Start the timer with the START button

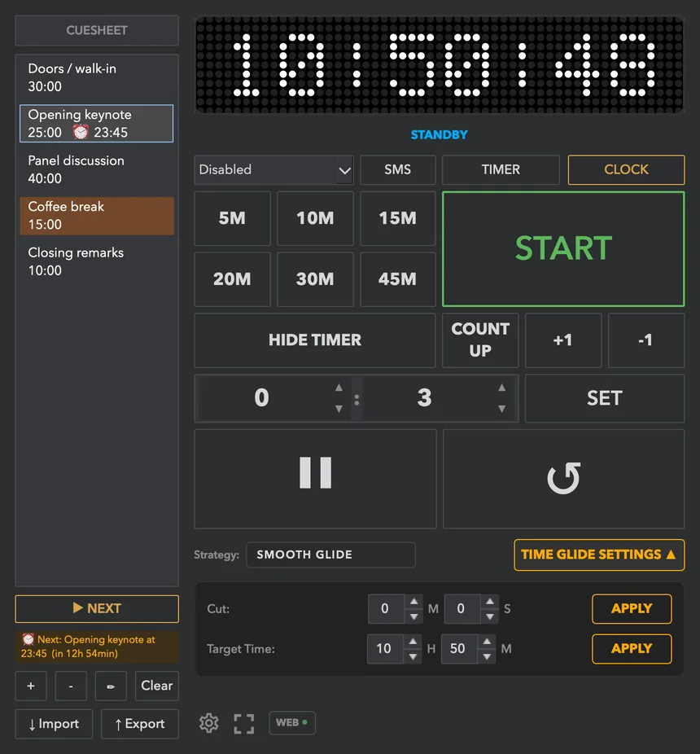(x=563, y=249)
